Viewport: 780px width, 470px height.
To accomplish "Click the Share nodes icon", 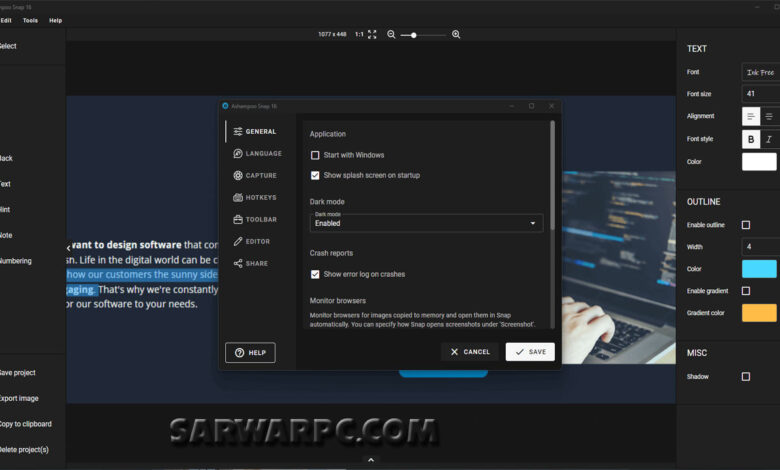I will tap(238, 263).
